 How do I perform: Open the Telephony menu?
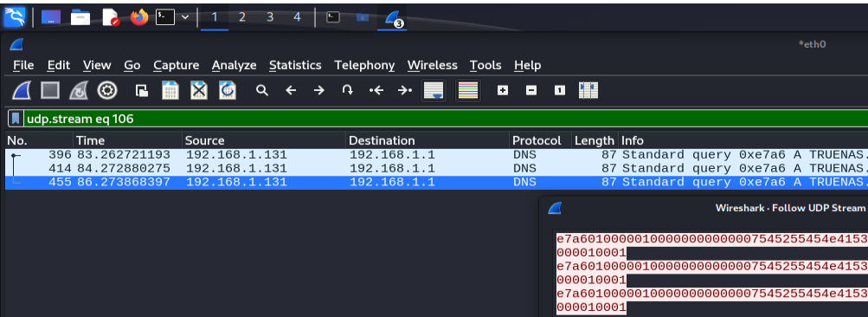364,66
